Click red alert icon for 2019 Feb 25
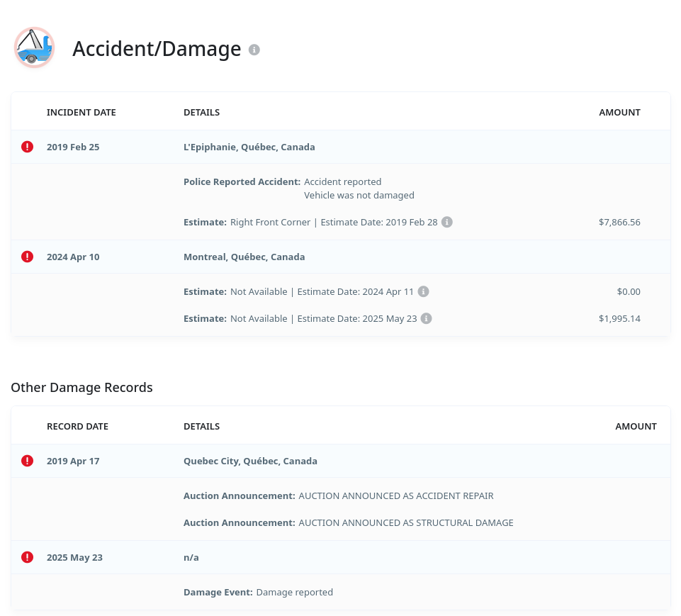 [x=27, y=147]
